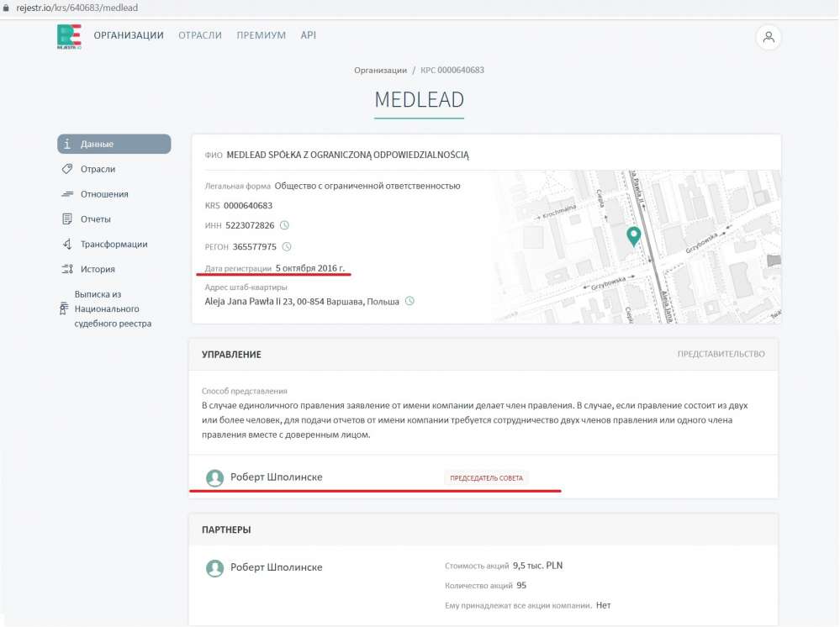Open История in the left sidebar
The height and width of the screenshot is (627, 840).
pyautogui.click(x=98, y=270)
